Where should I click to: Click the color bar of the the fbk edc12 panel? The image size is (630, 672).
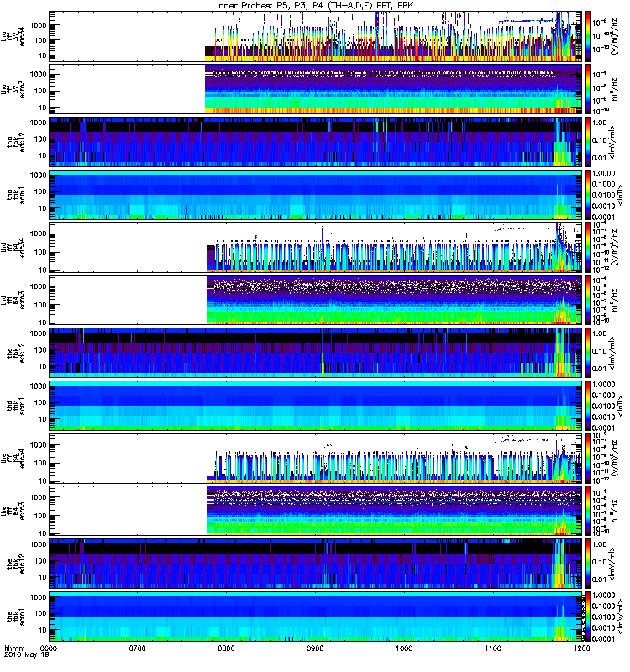coord(587,564)
